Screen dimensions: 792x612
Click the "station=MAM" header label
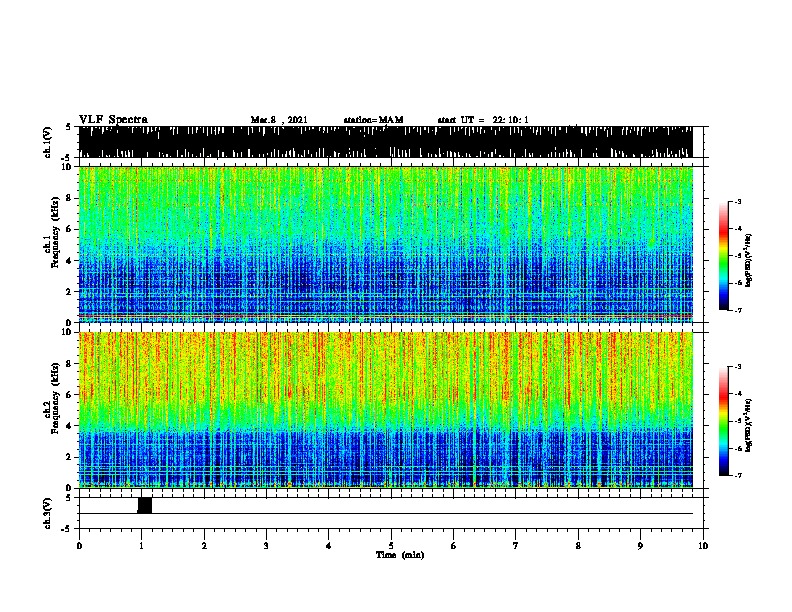point(373,120)
